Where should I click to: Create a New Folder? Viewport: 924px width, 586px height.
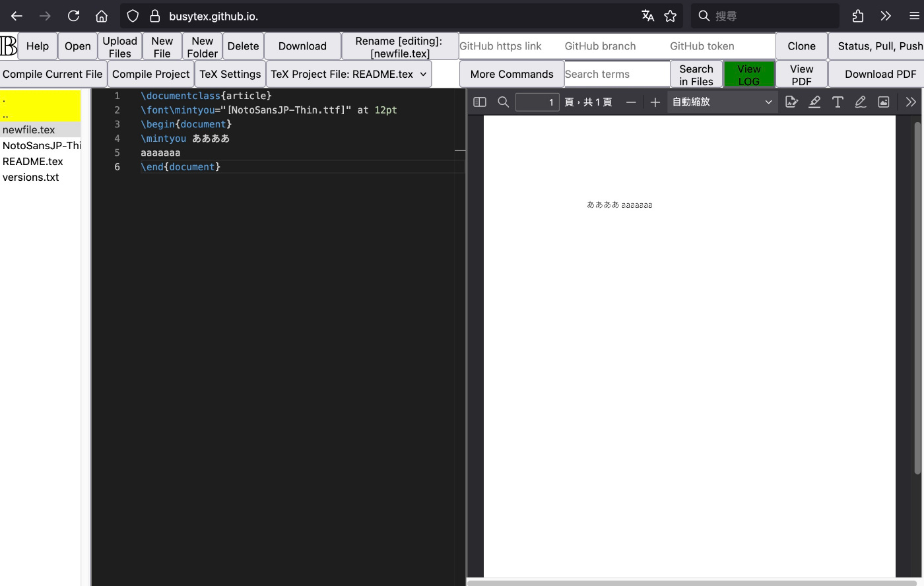pos(203,47)
